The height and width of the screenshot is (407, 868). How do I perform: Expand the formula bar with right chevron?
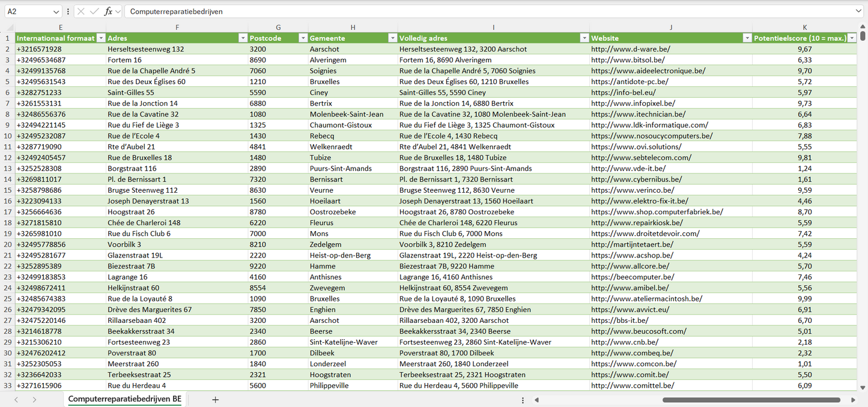click(858, 11)
